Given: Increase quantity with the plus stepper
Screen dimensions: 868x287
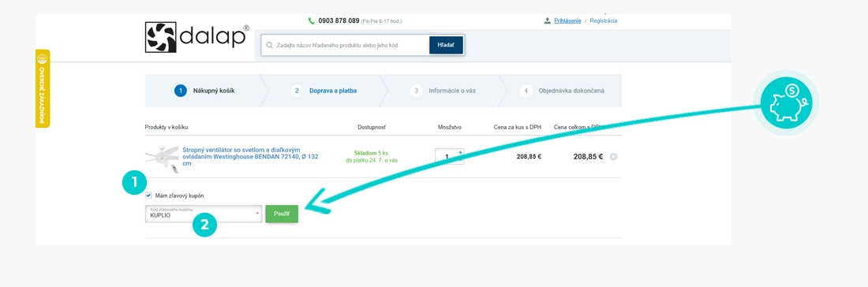Looking at the screenshot, I should 461,152.
